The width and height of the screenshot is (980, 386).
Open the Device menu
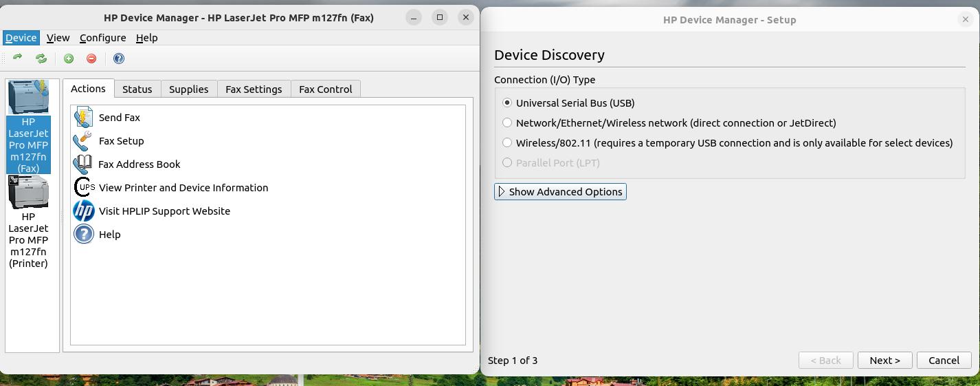click(21, 38)
